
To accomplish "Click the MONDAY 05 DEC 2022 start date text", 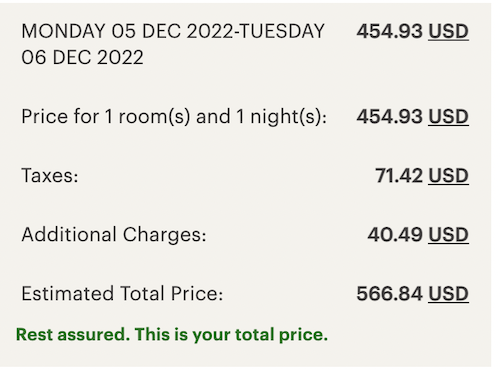I will point(127,31).
